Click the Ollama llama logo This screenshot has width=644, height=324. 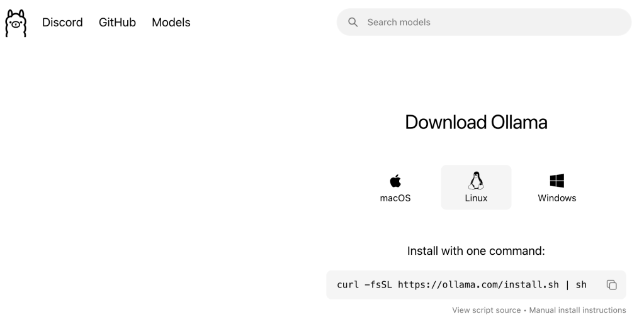coord(16,23)
